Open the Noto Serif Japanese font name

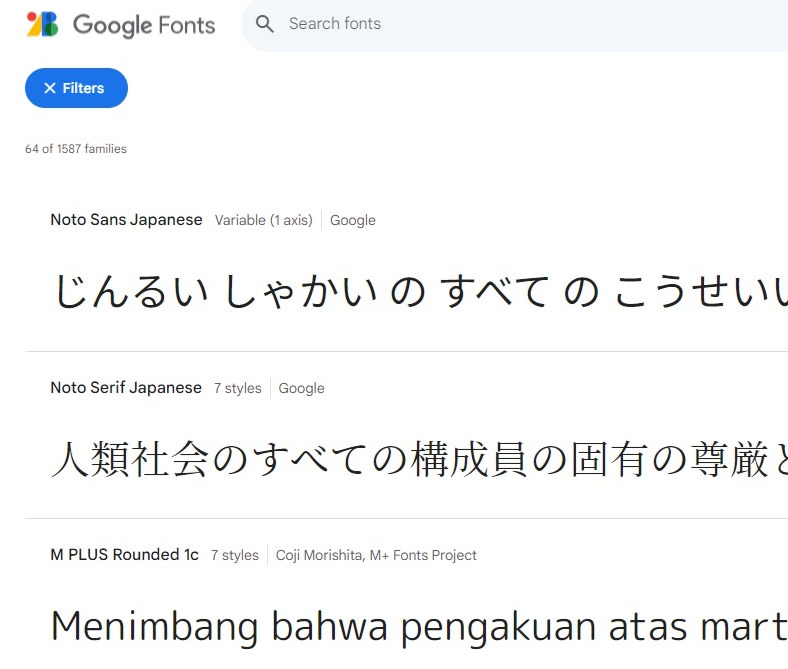[126, 388]
